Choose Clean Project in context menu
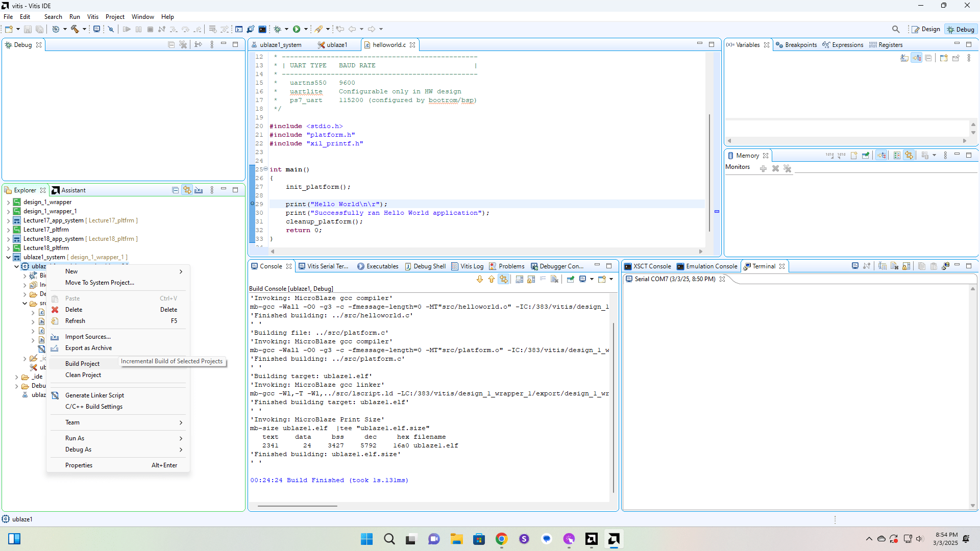The height and width of the screenshot is (551, 980). click(x=83, y=375)
